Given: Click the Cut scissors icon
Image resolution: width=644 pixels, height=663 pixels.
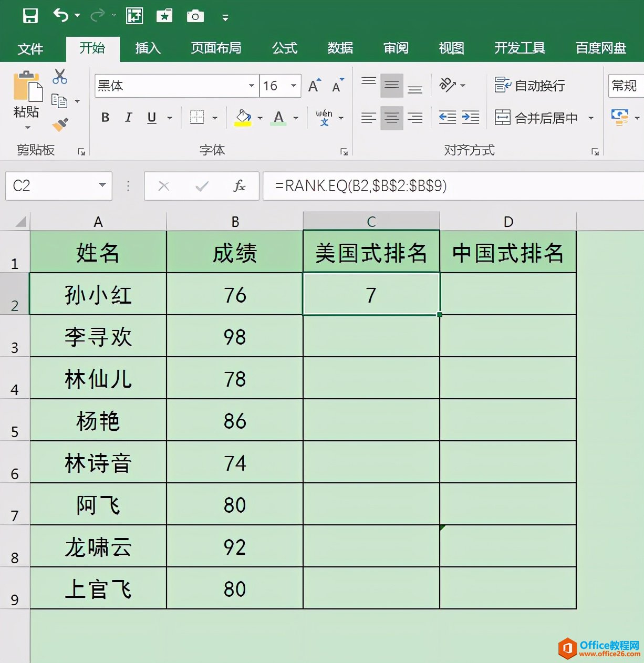Looking at the screenshot, I should click(60, 77).
